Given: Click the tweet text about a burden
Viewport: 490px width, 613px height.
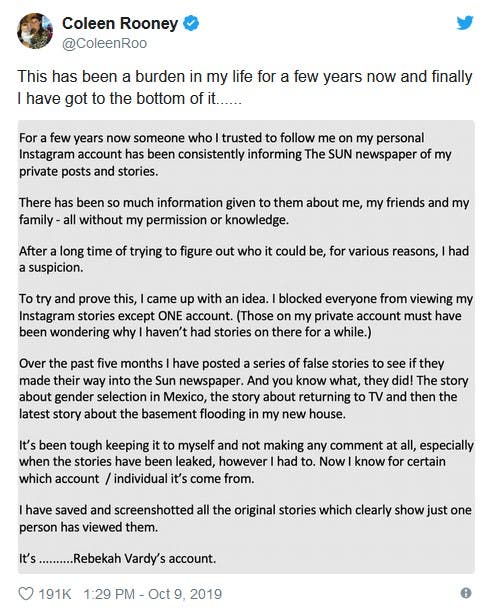Looking at the screenshot, I should (x=245, y=87).
